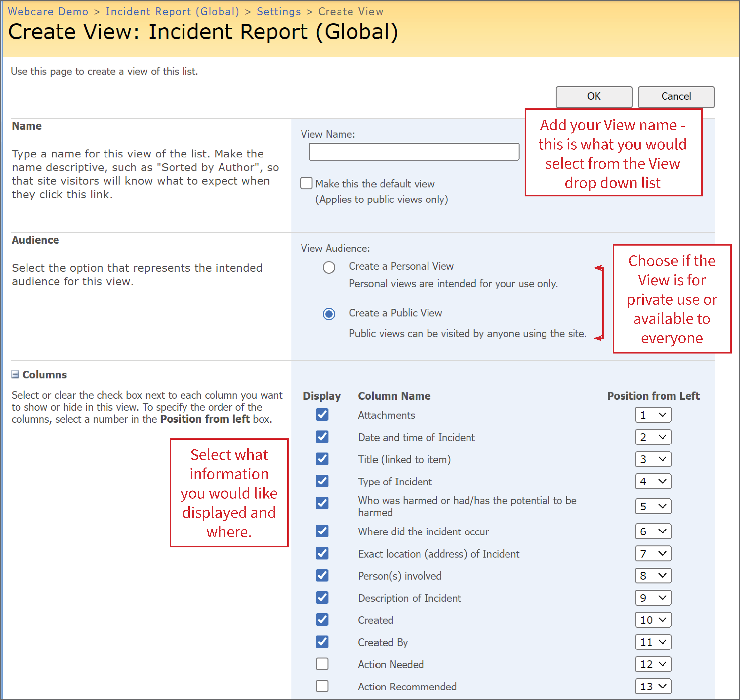740x700 pixels.
Task: Uncheck the Attachments column checkbox
Action: pyautogui.click(x=322, y=415)
